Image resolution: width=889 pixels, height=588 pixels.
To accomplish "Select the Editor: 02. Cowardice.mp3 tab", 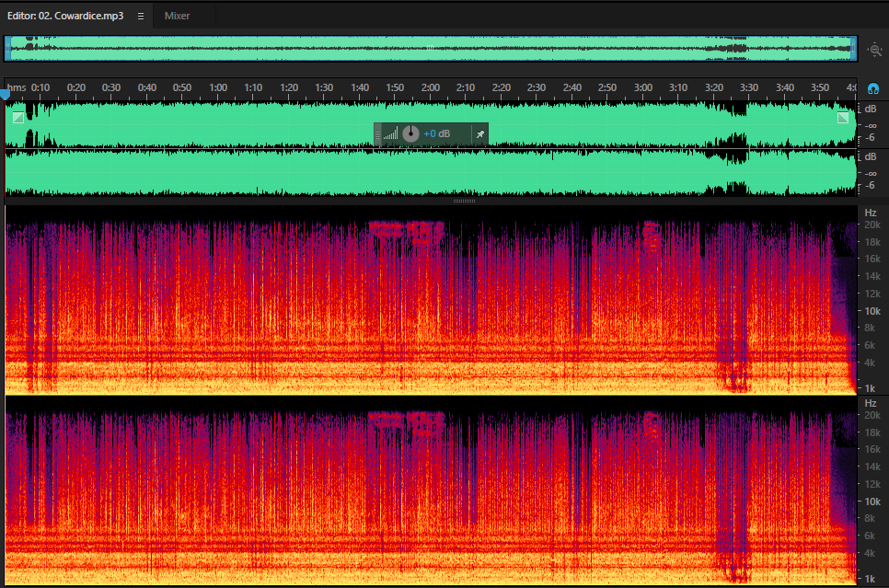I will (65, 16).
